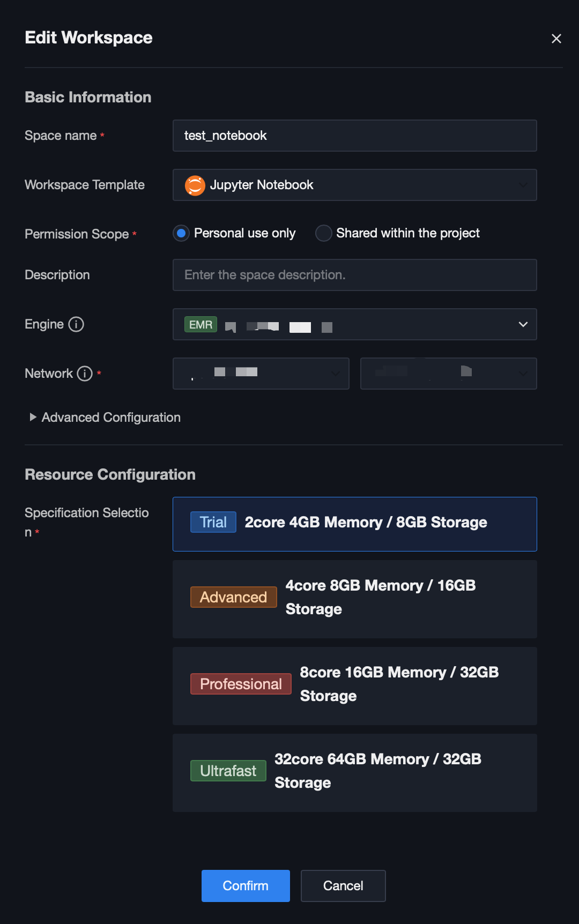579x924 pixels.
Task: Select Personal use only radio button
Action: click(182, 233)
